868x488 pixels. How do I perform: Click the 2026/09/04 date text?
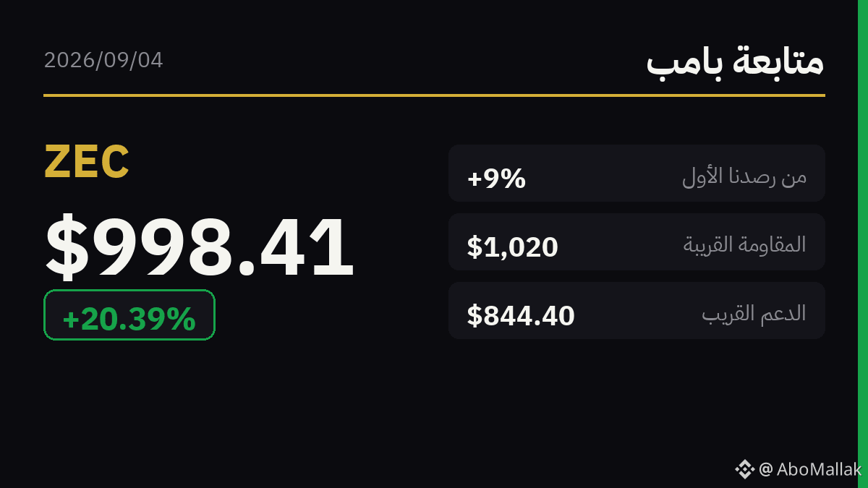(103, 59)
